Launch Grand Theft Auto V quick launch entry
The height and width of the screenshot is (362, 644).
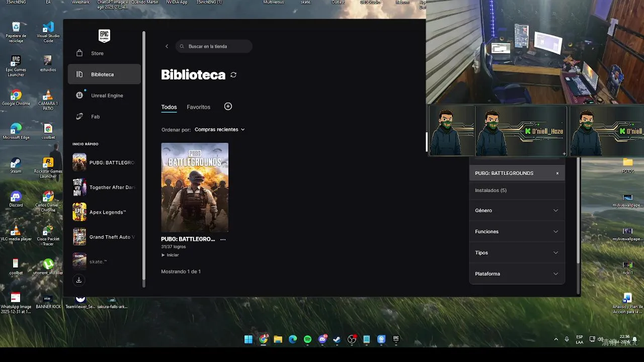pos(104,237)
